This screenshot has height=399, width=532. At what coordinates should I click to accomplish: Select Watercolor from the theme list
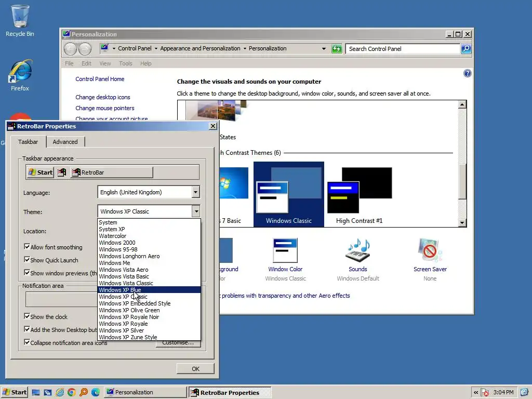149,236
